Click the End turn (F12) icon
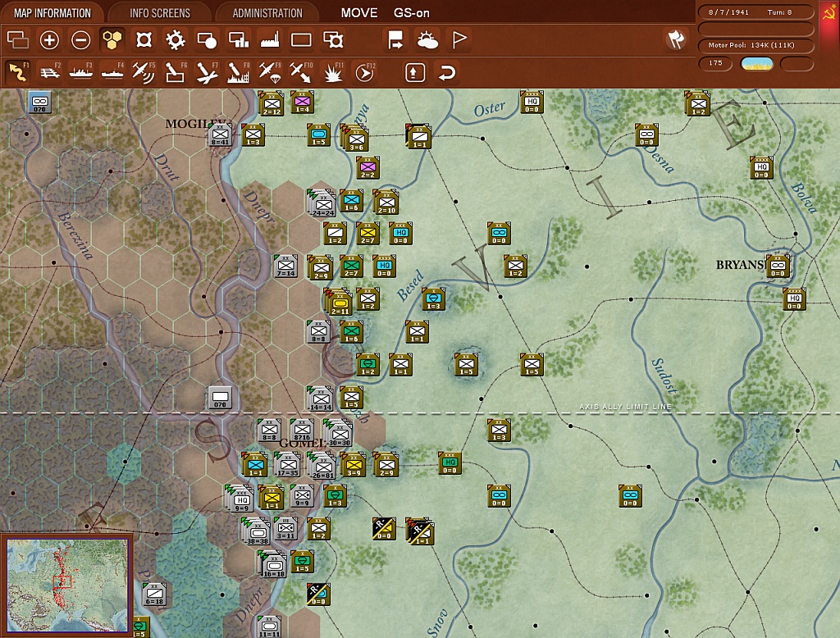The width and height of the screenshot is (840, 638). click(364, 72)
